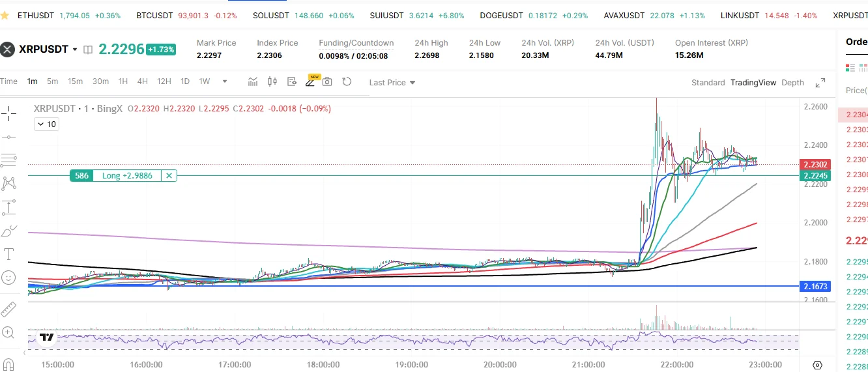This screenshot has width=868, height=372.
Task: Open the XRPUSDT pair dropdown
Action: (x=75, y=49)
